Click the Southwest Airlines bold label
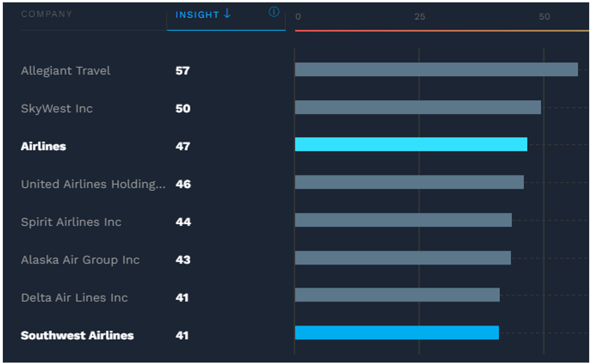Image resolution: width=592 pixels, height=364 pixels. pos(77,335)
